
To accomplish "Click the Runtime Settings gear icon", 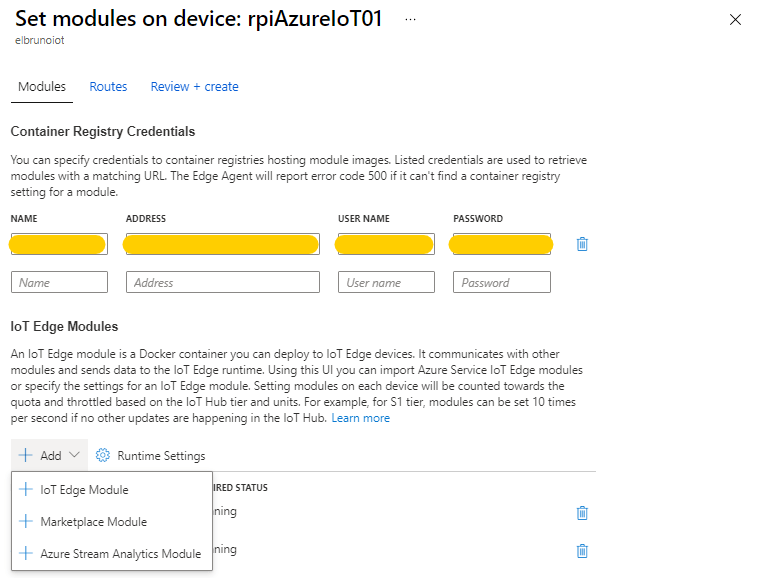I will [102, 456].
